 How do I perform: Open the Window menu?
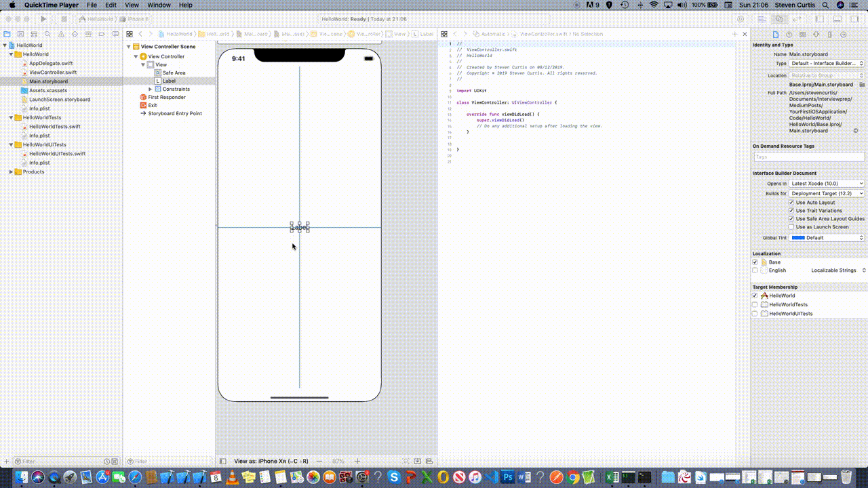(159, 5)
